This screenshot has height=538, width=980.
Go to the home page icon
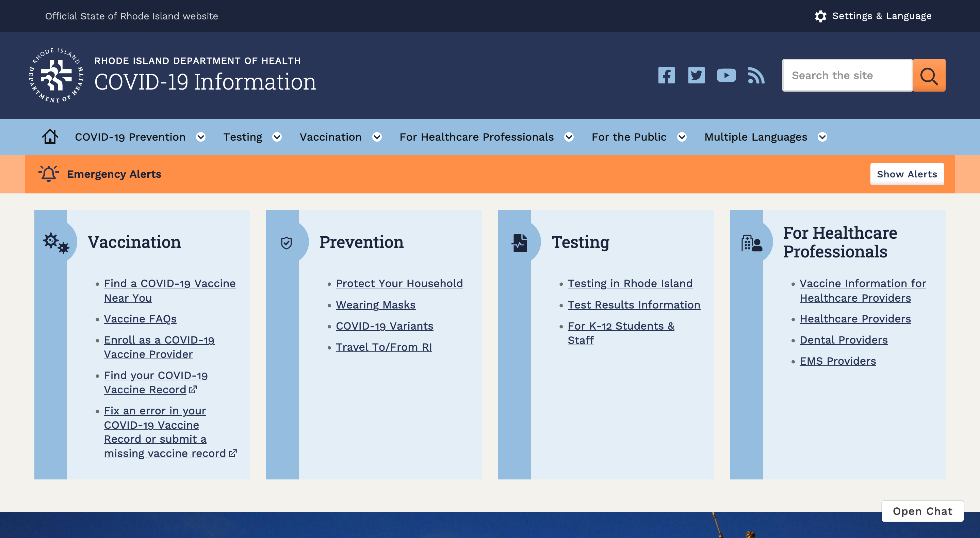pos(50,137)
